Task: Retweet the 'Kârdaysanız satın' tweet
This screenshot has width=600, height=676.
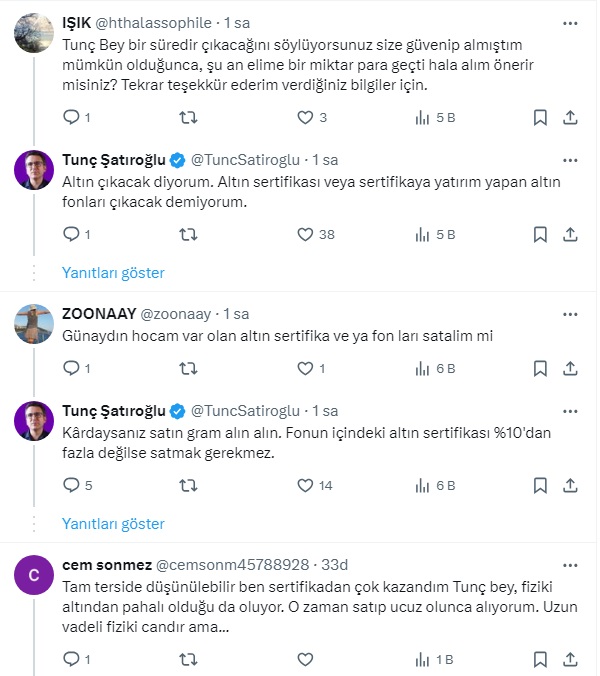Action: (188, 485)
